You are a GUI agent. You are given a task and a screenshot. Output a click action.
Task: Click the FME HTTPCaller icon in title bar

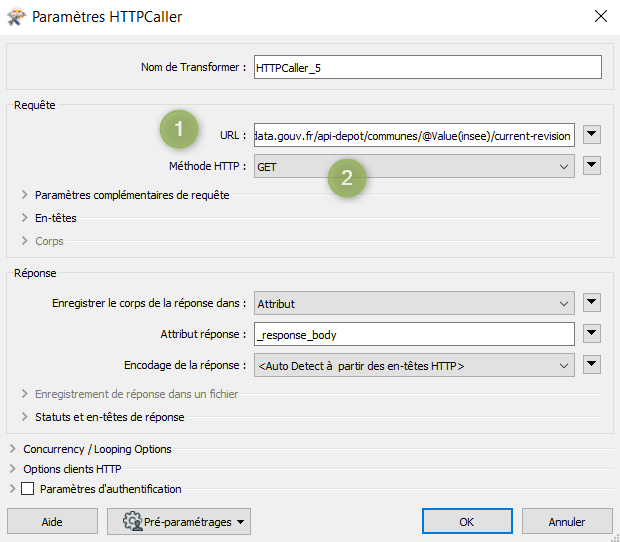click(16, 17)
